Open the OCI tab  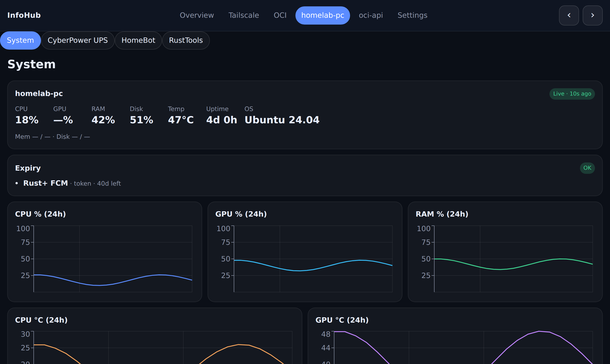point(280,15)
